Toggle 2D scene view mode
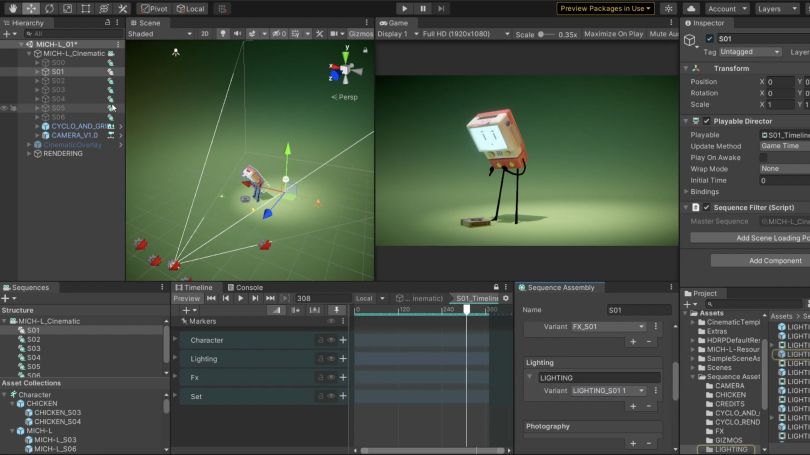810x455 pixels. coord(205,34)
